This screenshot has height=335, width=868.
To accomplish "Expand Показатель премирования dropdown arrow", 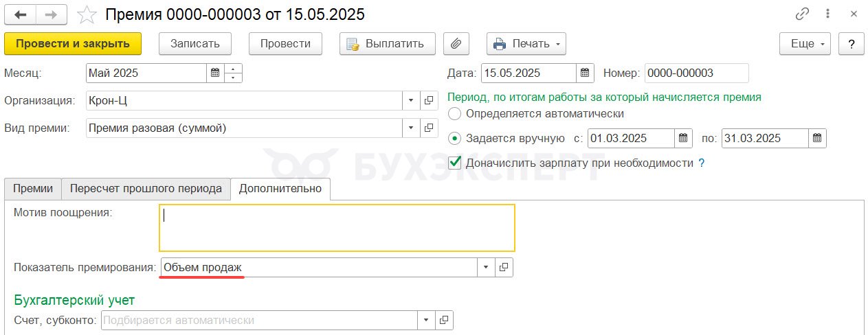I will (x=486, y=267).
